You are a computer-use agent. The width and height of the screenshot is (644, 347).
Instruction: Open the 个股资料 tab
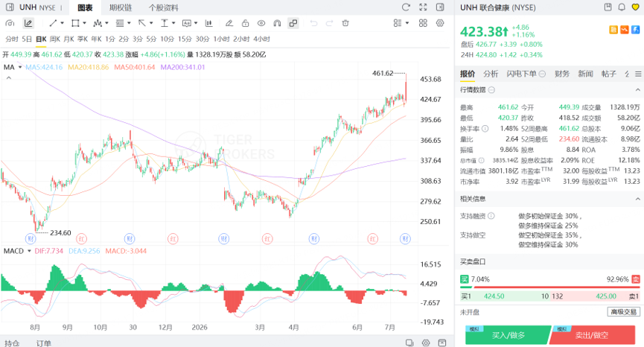pos(164,7)
